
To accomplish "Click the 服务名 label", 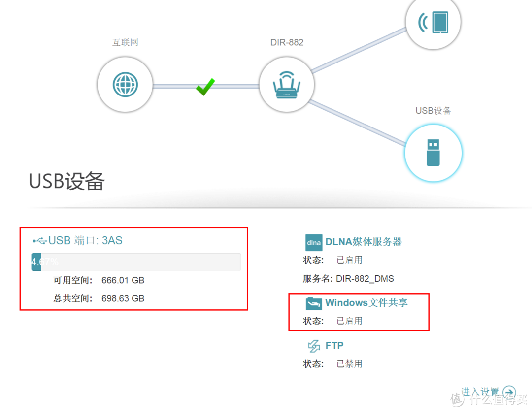I will coord(318,279).
